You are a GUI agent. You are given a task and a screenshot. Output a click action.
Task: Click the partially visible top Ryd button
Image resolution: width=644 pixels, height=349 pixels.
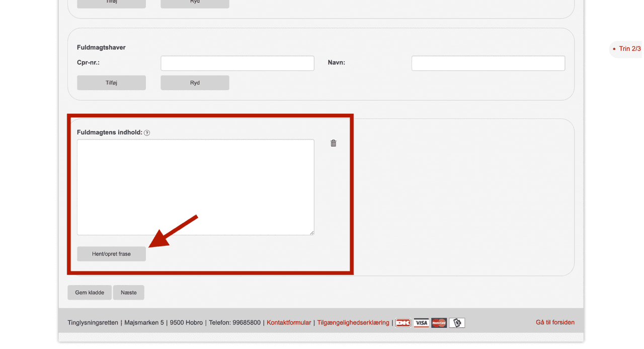click(195, 3)
